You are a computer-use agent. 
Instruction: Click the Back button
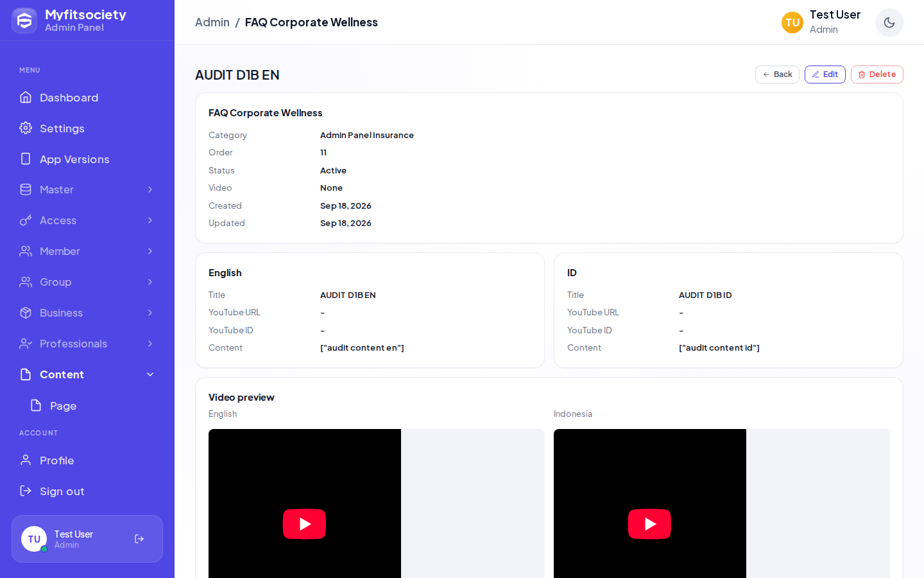click(777, 74)
